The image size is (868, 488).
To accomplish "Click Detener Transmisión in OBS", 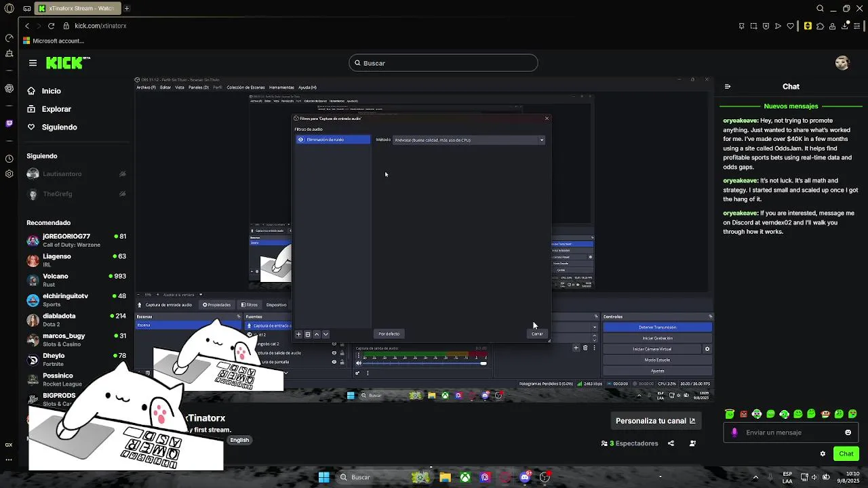I will [657, 327].
